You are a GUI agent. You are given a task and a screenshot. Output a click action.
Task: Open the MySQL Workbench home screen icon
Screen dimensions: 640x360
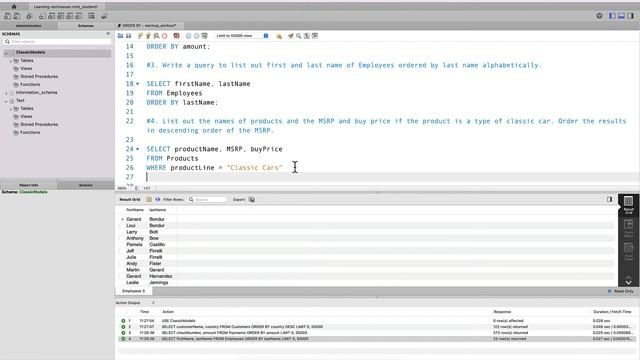click(13, 7)
